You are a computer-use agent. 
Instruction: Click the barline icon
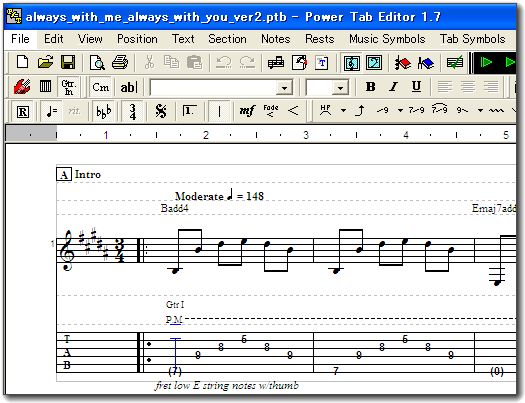coord(219,111)
